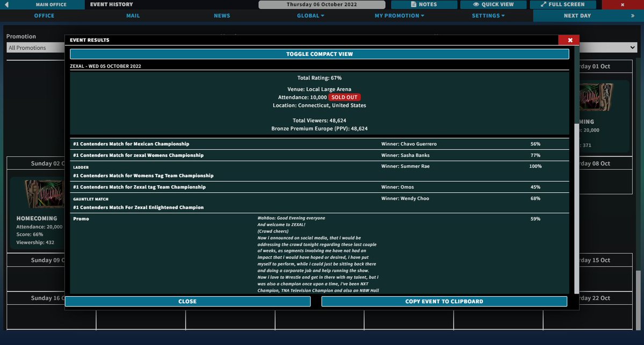Click the Main Office label
The image size is (644, 345).
click(51, 4)
